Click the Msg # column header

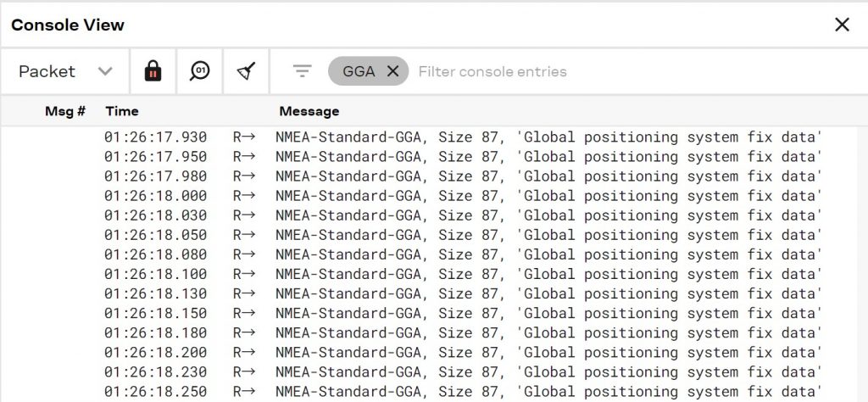coord(65,111)
